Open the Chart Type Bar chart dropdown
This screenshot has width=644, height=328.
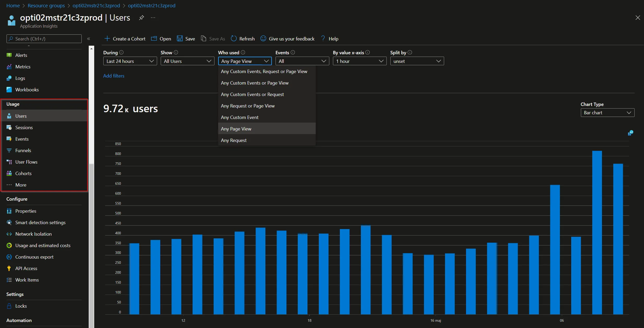point(607,113)
